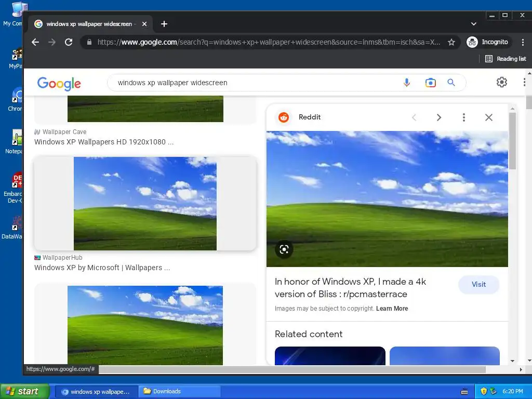Start voice search with the microphone icon

click(406, 83)
